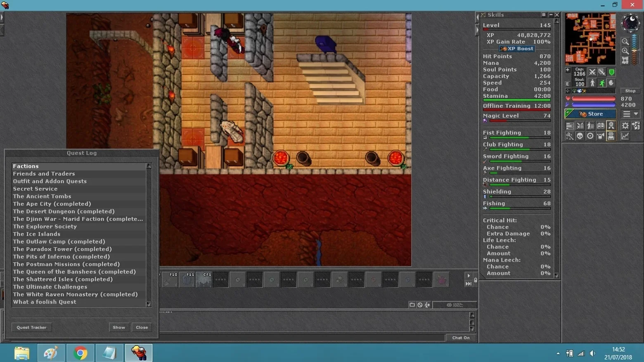
Task: Select Friends and Traders quest line
Action: (79, 174)
